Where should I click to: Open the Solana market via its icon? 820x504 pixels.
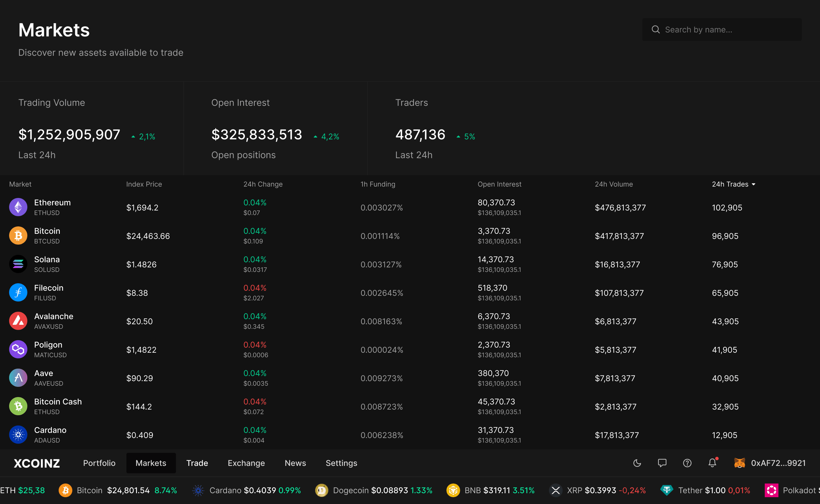[x=18, y=264]
